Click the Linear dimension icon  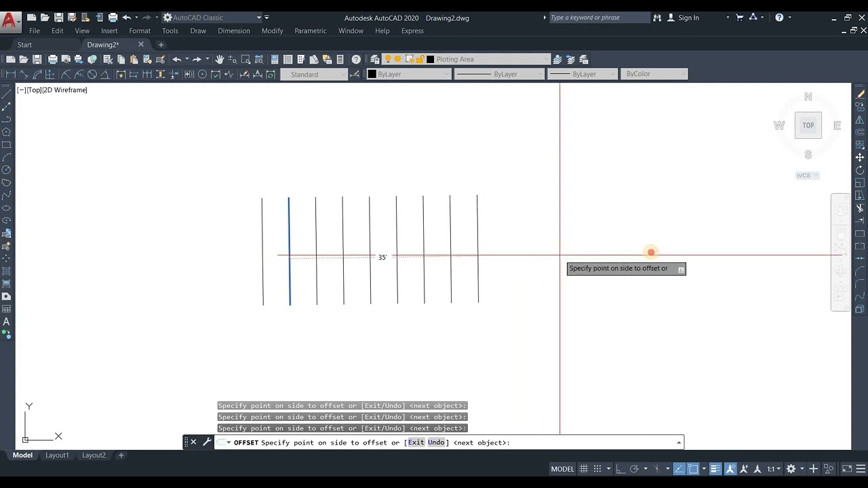[x=11, y=74]
